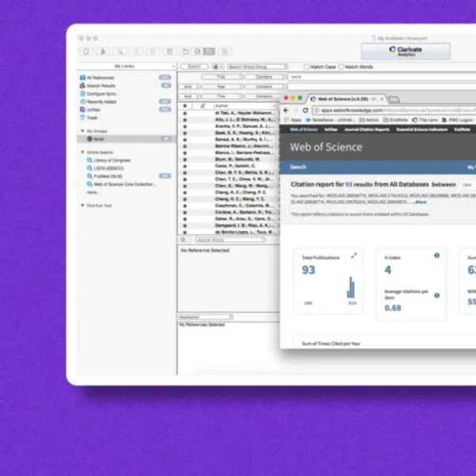
Task: Open the first row Contains dropdown
Action: pyautogui.click(x=265, y=77)
